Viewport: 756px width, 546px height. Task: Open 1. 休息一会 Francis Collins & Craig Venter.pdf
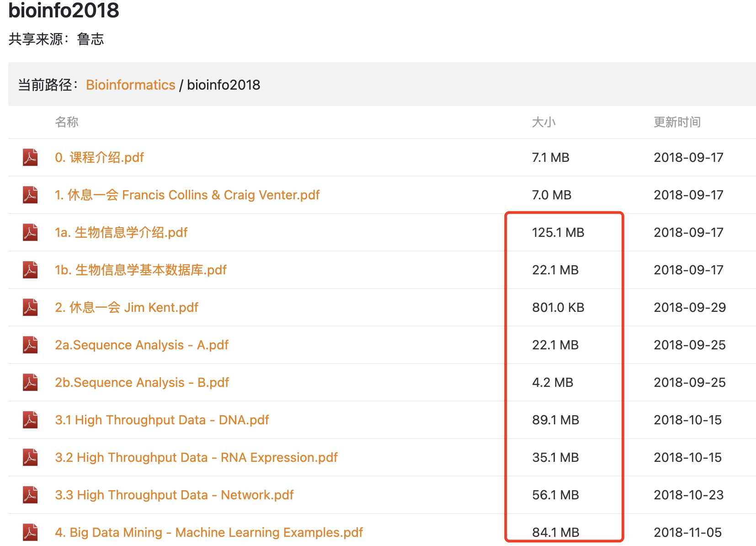187,195
